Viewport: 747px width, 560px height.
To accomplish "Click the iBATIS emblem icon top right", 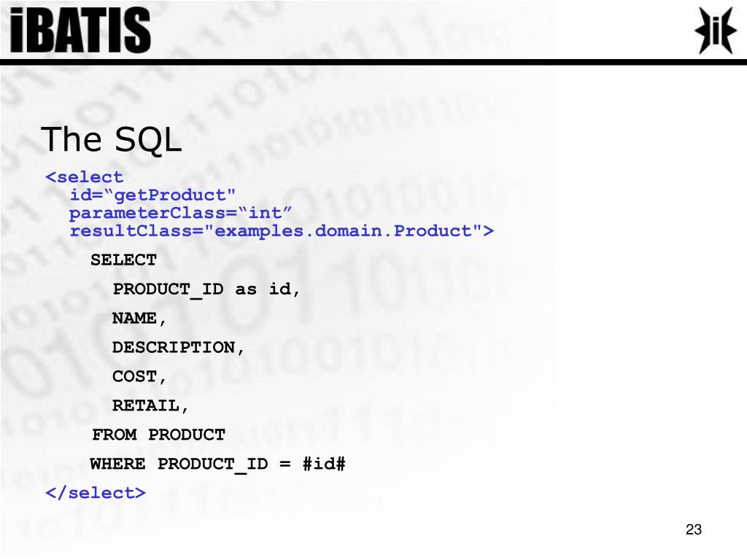I will tap(716, 30).
